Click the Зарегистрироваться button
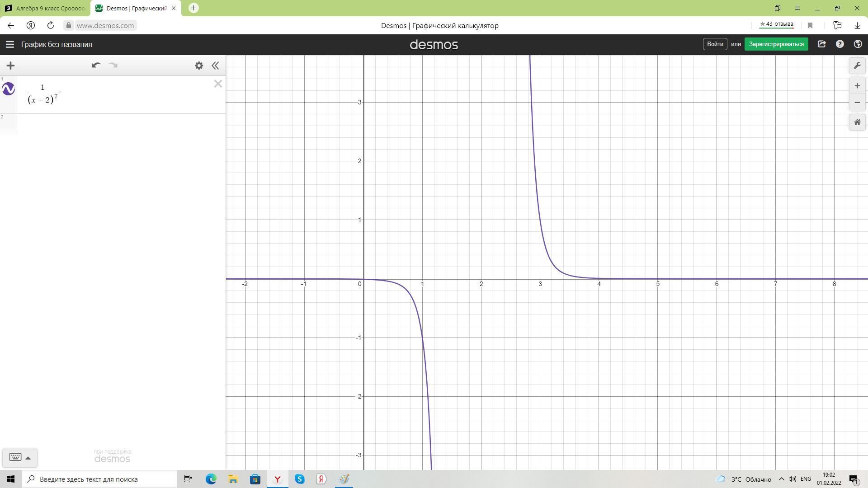The height and width of the screenshot is (488, 868). click(776, 44)
